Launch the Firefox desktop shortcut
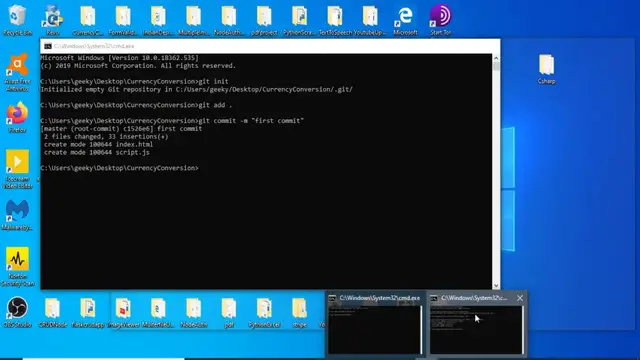Image resolution: width=640 pixels, height=360 pixels. pyautogui.click(x=17, y=117)
